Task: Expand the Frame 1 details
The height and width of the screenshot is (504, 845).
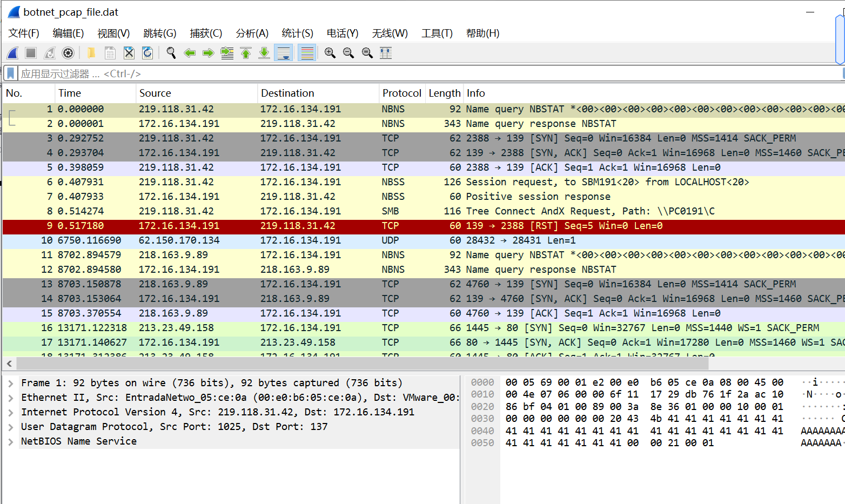Action: 11,383
